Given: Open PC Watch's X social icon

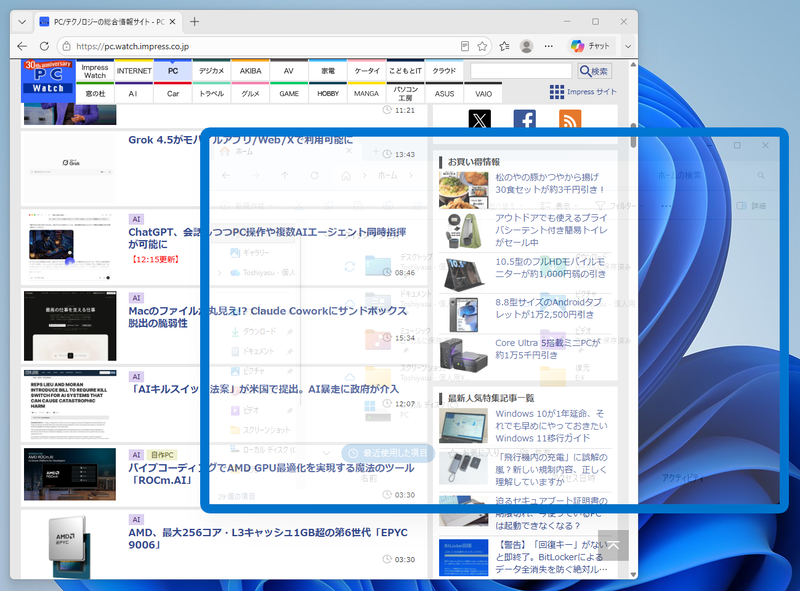Looking at the screenshot, I should coord(480,119).
